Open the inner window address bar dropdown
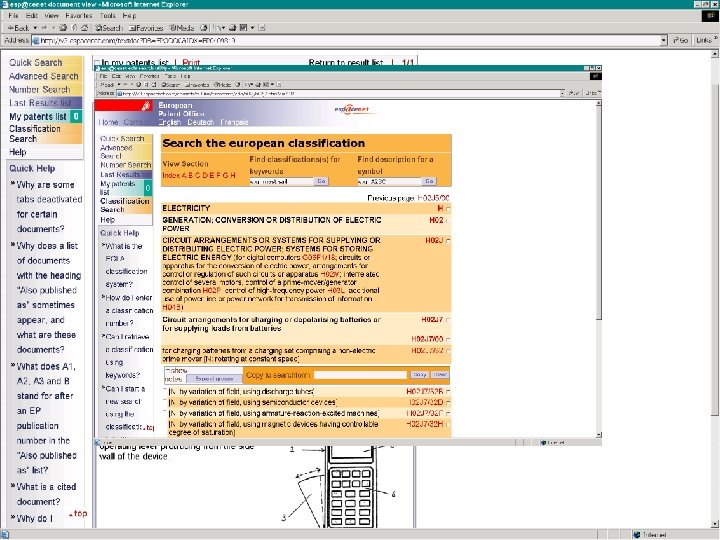This screenshot has height=540, width=720. pos(562,93)
